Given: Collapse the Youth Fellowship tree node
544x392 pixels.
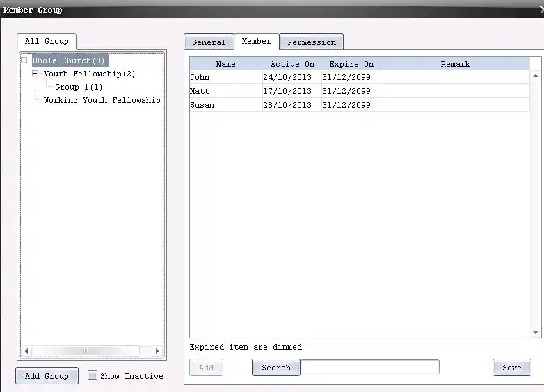Looking at the screenshot, I should [35, 73].
